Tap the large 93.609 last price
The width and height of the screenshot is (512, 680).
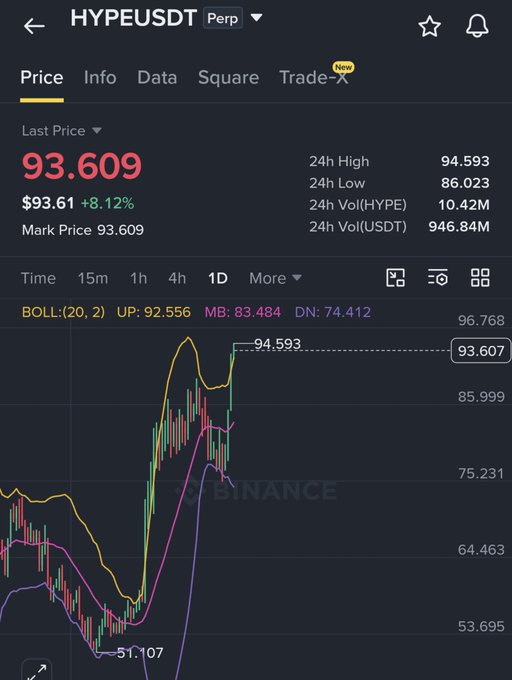[x=82, y=166]
